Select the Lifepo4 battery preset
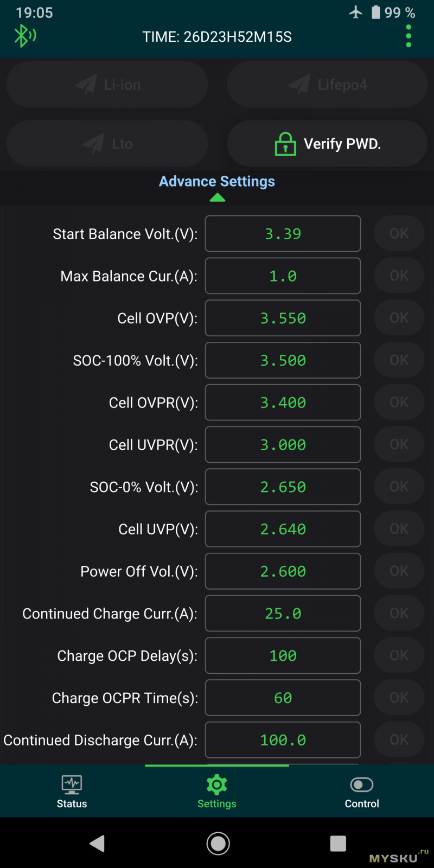This screenshot has height=868, width=434. 327,85
